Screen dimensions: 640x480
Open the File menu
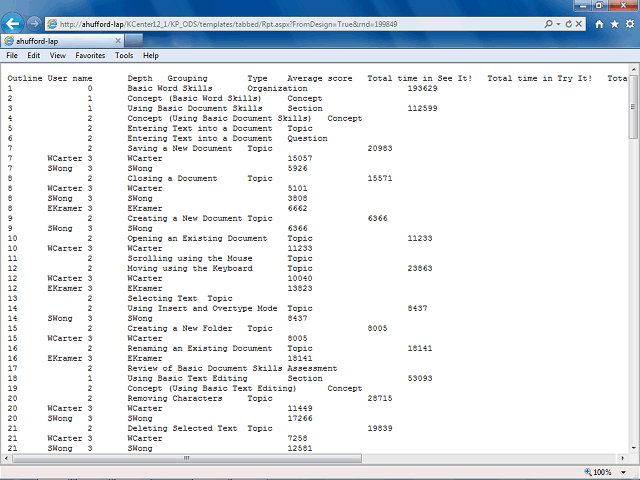[12, 56]
